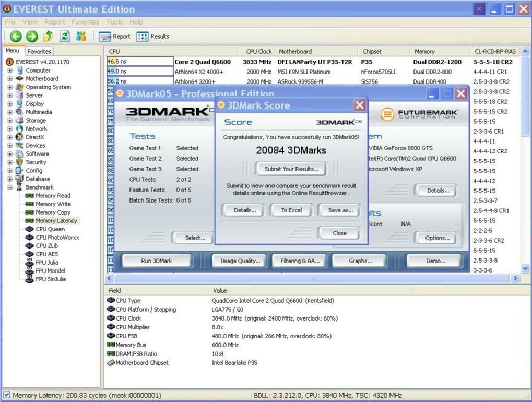
Task: Sort by the CPU Clock column header
Action: pos(258,52)
